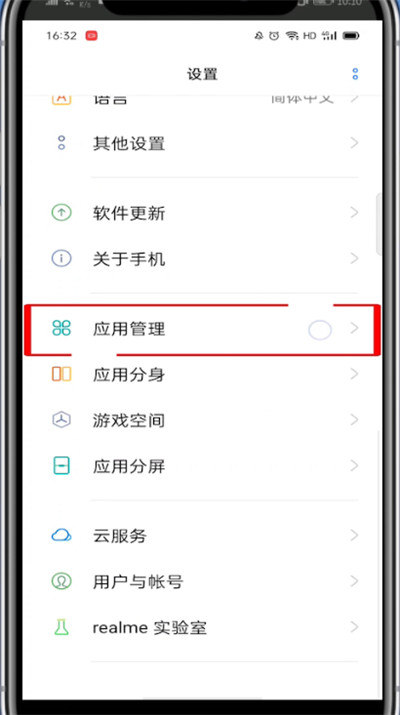This screenshot has height=715, width=400.
Task: Tap the 其他设置 two-dot icon
Action: click(x=62, y=143)
